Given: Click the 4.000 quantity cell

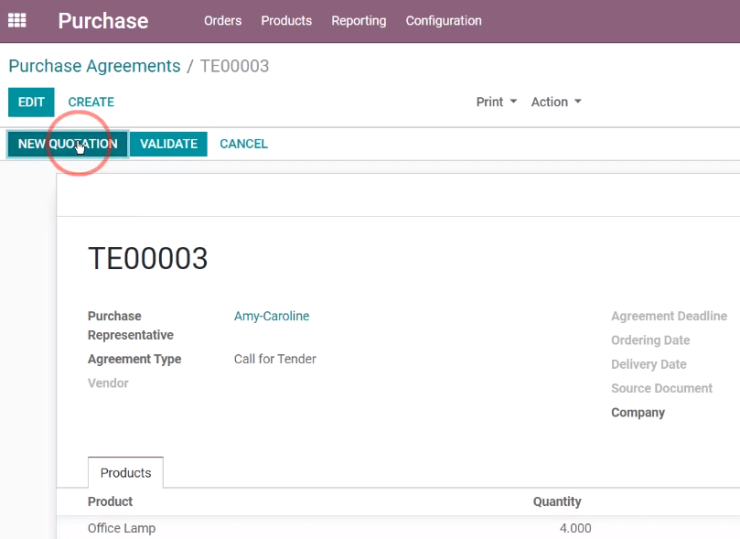Looking at the screenshot, I should [x=575, y=528].
